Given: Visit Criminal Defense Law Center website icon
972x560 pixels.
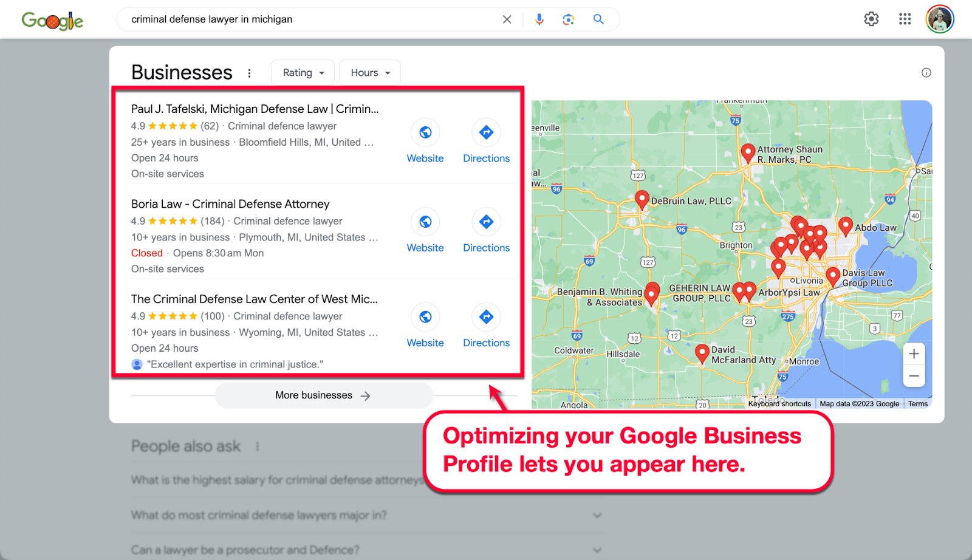Looking at the screenshot, I should pos(425,317).
